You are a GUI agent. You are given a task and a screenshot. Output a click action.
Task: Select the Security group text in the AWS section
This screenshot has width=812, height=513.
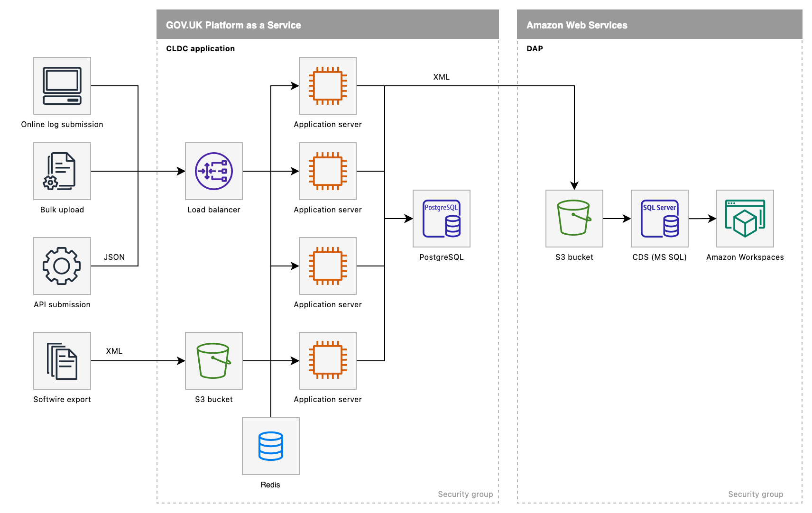click(x=756, y=494)
